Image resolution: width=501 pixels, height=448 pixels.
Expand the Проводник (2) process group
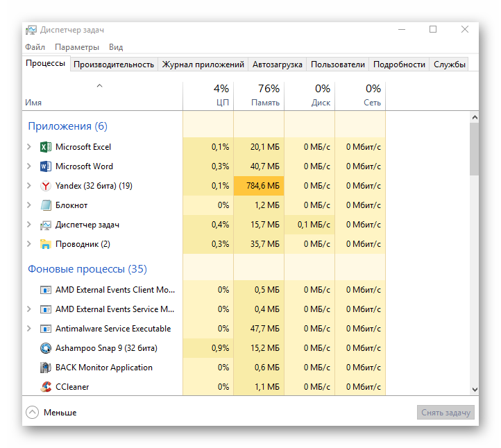29,244
